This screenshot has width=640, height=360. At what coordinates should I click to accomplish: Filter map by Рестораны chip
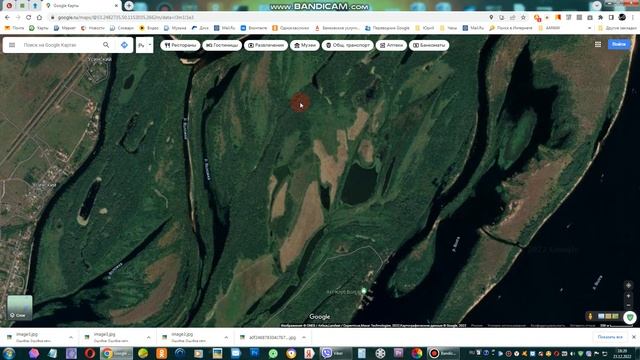click(180, 45)
